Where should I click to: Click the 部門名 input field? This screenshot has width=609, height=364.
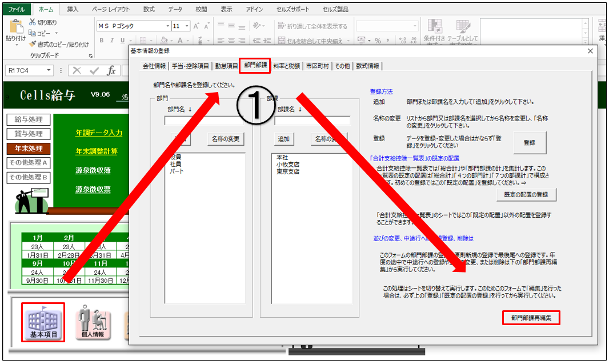point(203,121)
